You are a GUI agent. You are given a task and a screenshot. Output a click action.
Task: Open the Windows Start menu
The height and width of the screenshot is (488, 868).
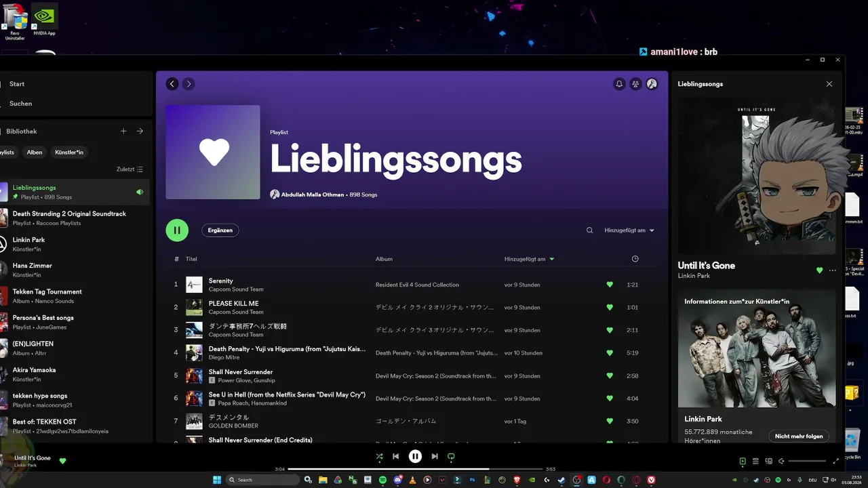(217, 480)
